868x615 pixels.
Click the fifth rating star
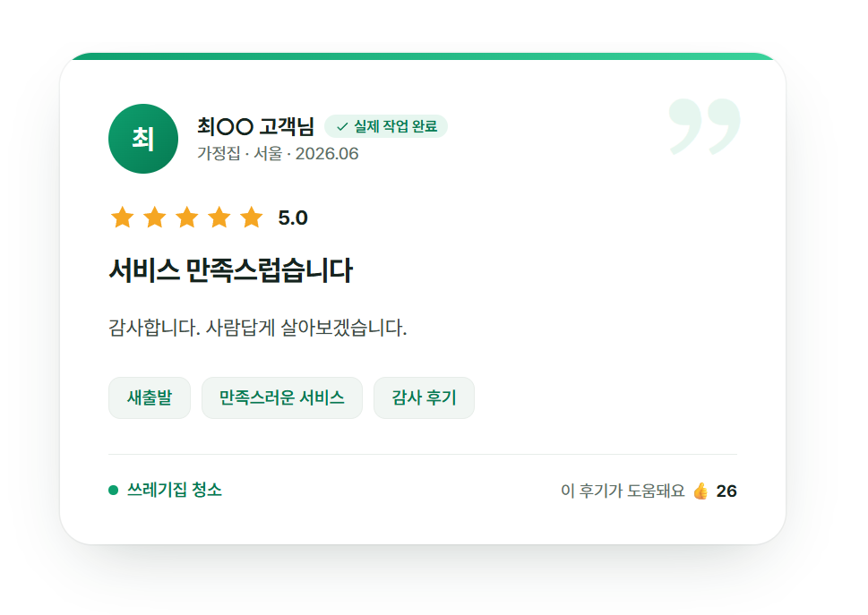click(252, 217)
